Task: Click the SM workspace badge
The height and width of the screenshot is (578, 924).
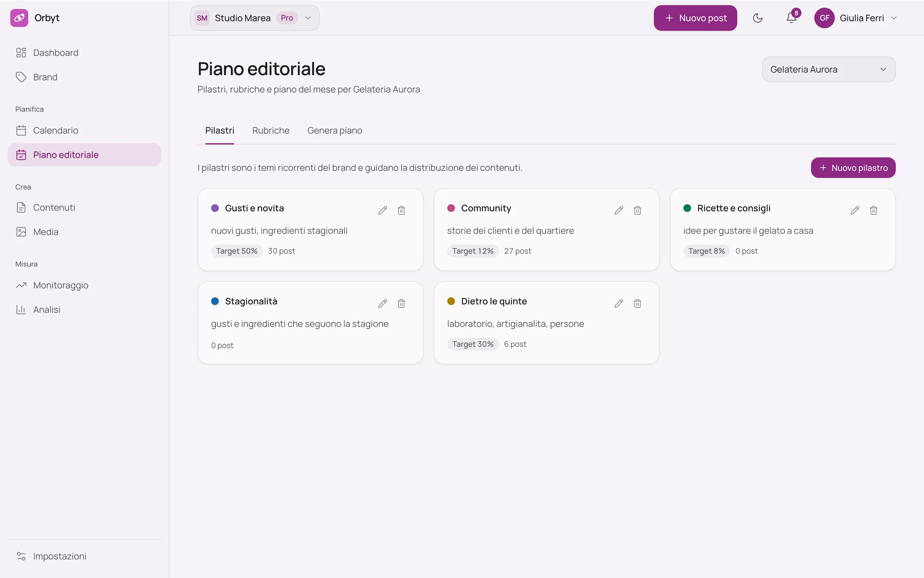Action: (x=202, y=18)
